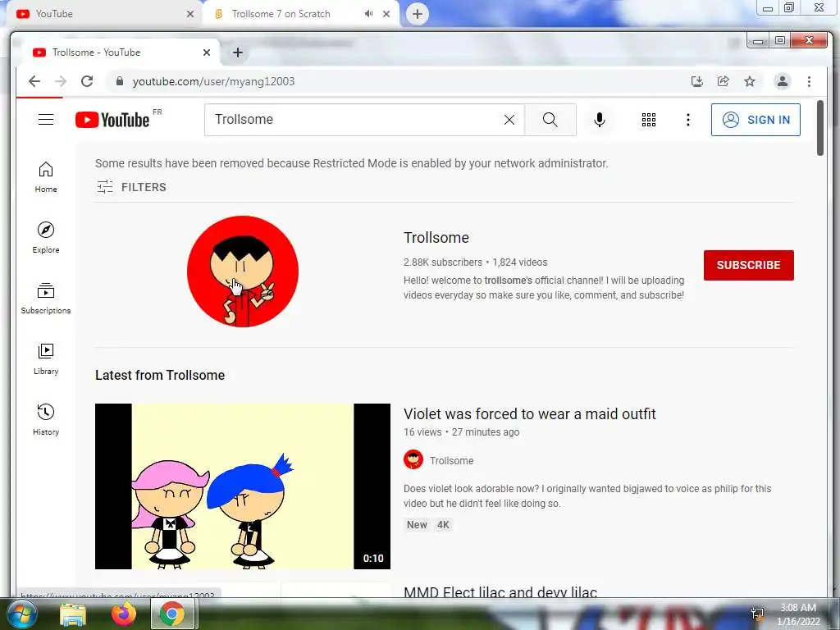Click the install app icon in address bar

click(x=697, y=81)
